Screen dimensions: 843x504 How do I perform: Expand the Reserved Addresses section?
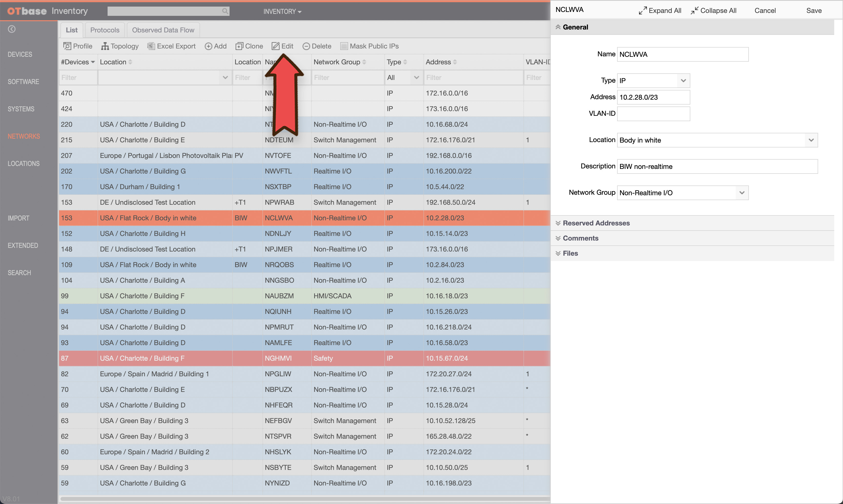(596, 223)
